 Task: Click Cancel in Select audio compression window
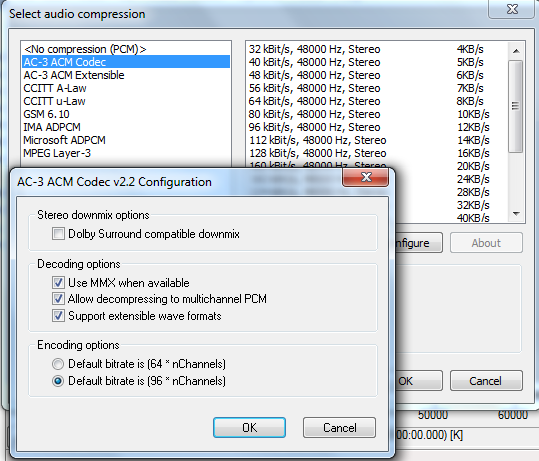pyautogui.click(x=486, y=381)
